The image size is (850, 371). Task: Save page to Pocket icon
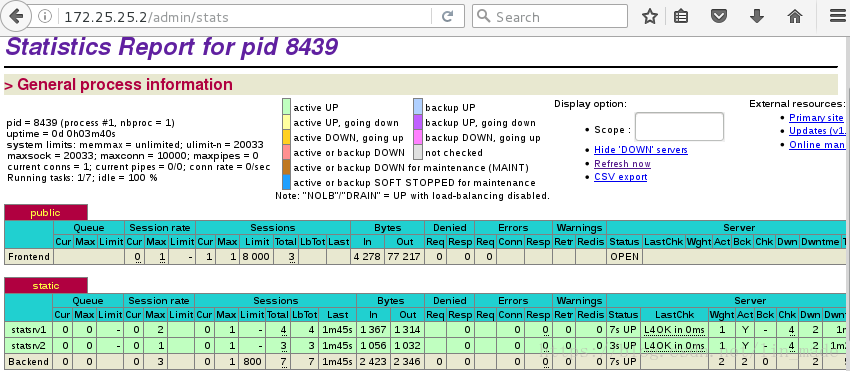[x=719, y=17]
